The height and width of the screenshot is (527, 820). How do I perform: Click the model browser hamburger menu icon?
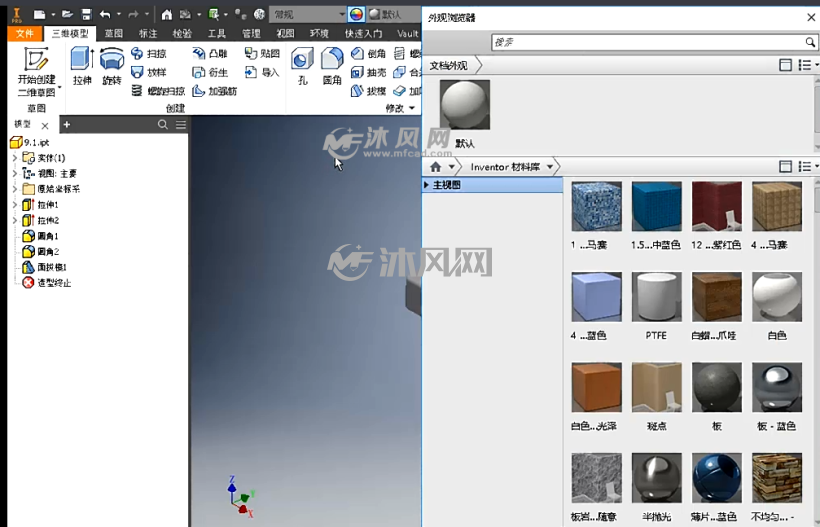(181, 124)
